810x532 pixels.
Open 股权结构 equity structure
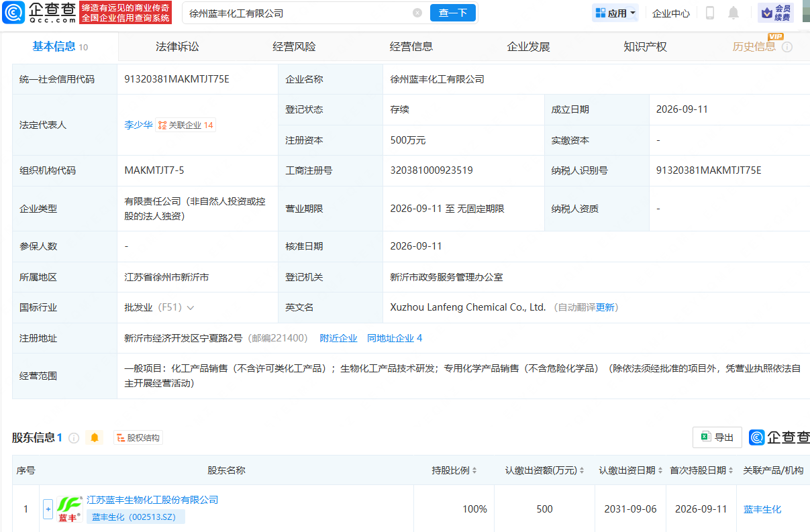tap(138, 437)
